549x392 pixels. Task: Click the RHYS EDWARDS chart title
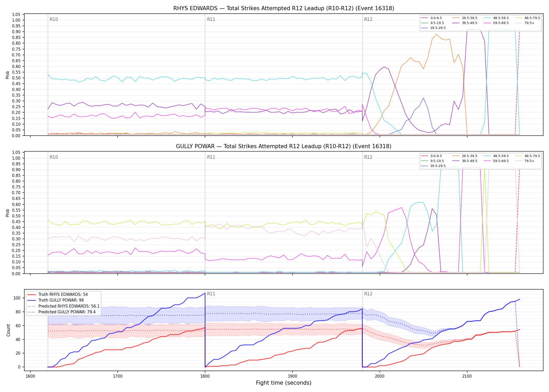click(284, 8)
